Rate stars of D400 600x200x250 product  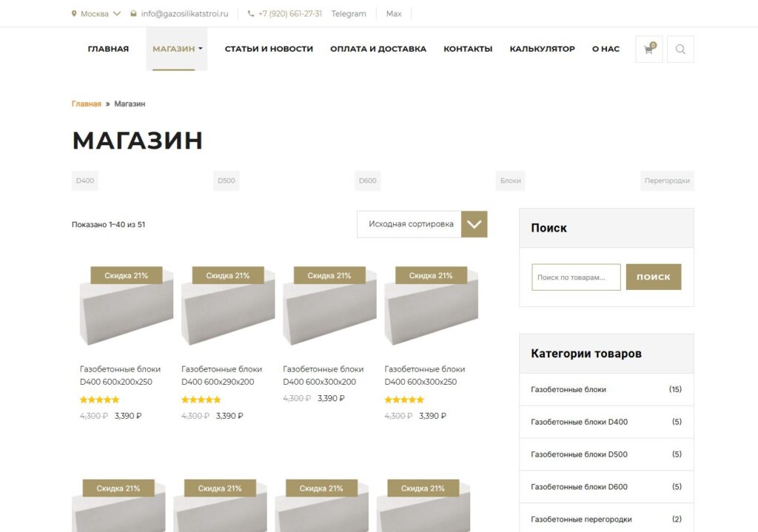click(99, 400)
